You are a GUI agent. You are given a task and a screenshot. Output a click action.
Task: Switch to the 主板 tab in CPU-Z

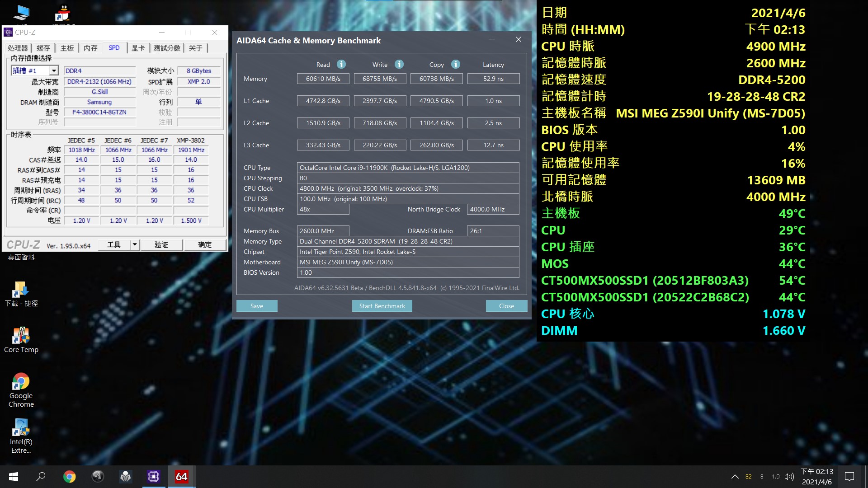67,48
